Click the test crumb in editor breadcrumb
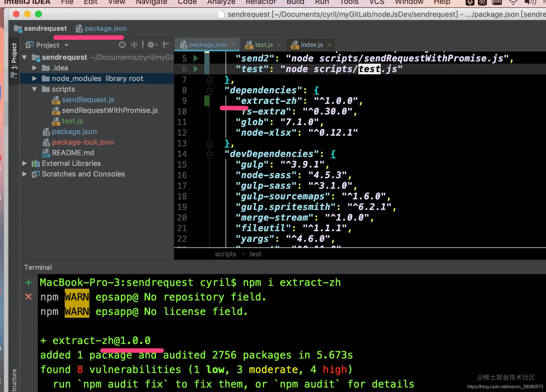The image size is (546, 392). (255, 254)
